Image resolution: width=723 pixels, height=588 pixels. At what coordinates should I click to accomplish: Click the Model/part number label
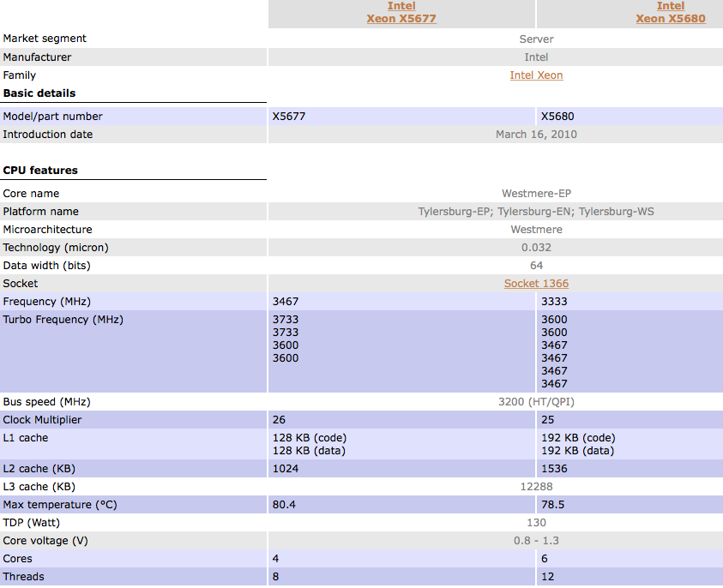(x=52, y=116)
